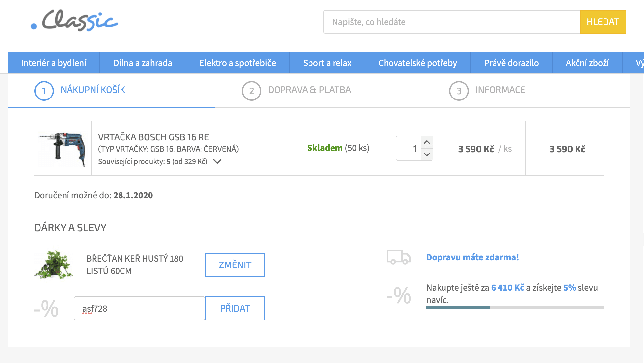Click step 3 circle for Informace
Image resolution: width=644 pixels, height=363 pixels.
point(459,91)
